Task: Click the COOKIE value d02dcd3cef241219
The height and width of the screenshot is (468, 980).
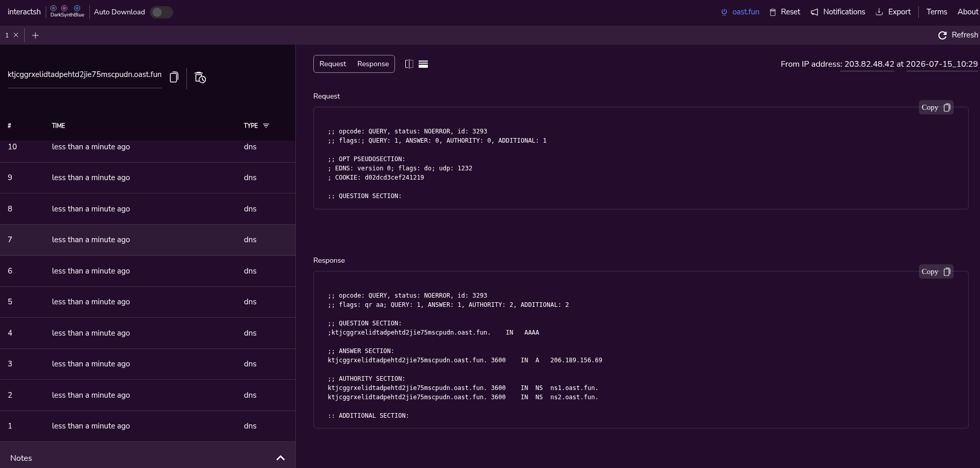Action: (x=394, y=178)
